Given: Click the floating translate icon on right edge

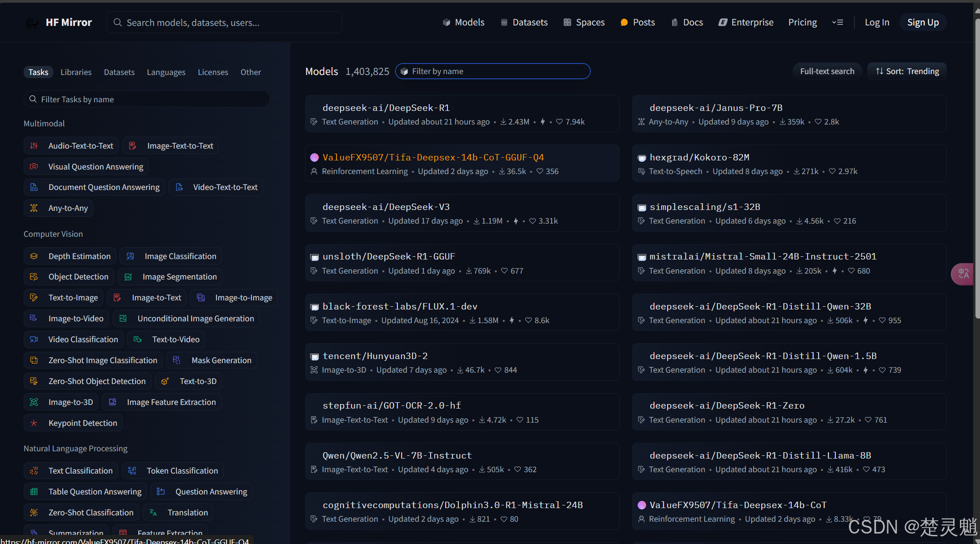Looking at the screenshot, I should click(963, 274).
